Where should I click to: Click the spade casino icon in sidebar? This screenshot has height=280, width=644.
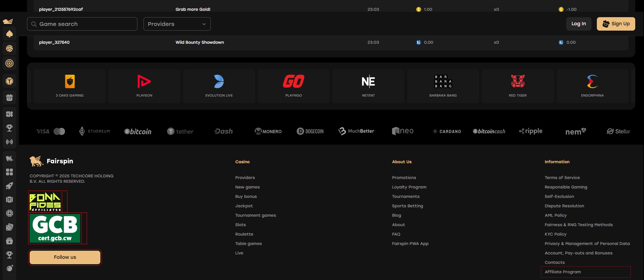9,34
